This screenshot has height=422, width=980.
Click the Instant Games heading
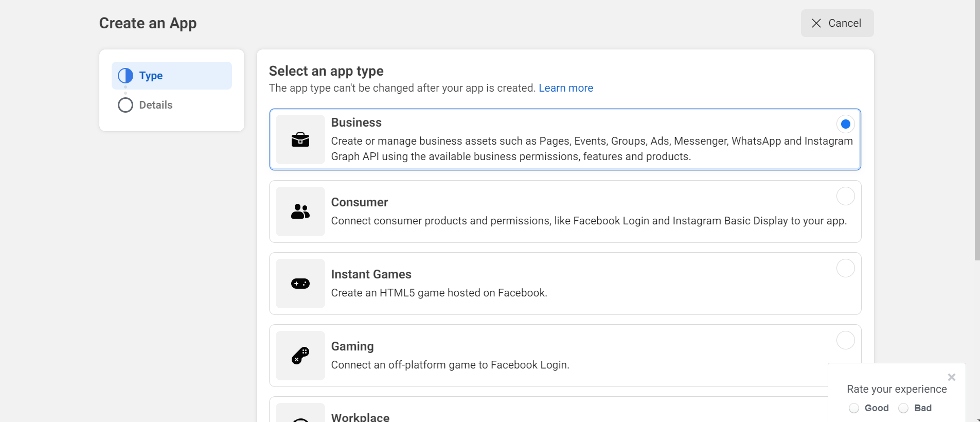[371, 274]
